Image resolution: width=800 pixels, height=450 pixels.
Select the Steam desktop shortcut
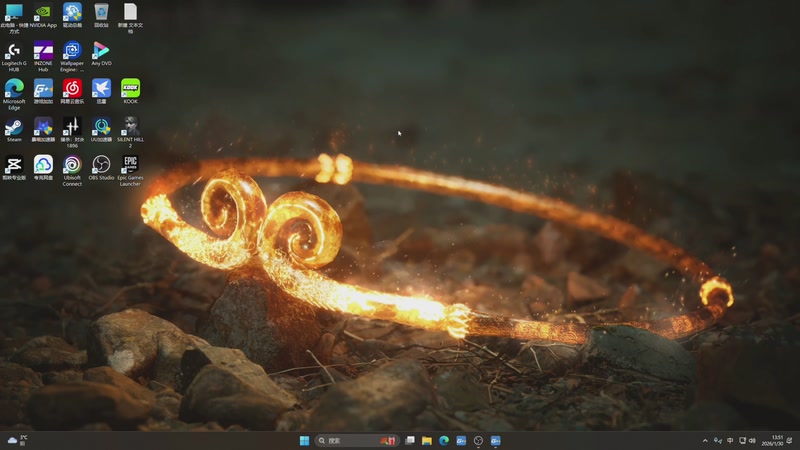[x=14, y=130]
